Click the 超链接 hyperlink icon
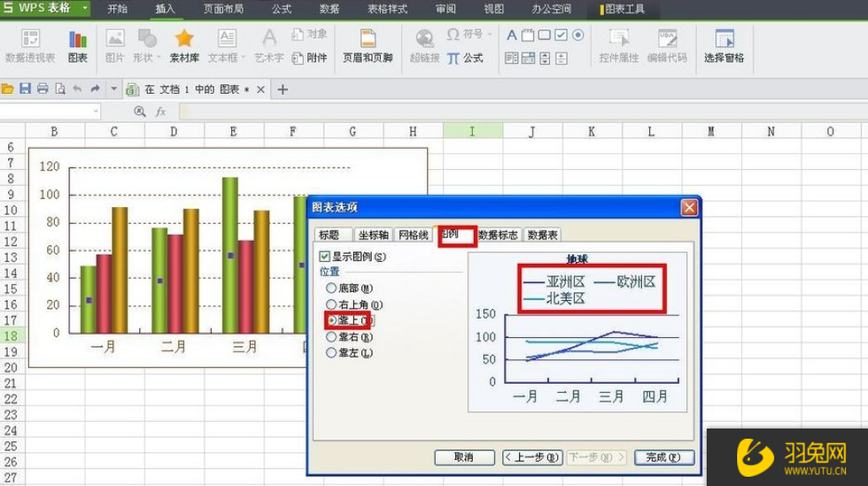This screenshot has width=868, height=486. [x=425, y=46]
